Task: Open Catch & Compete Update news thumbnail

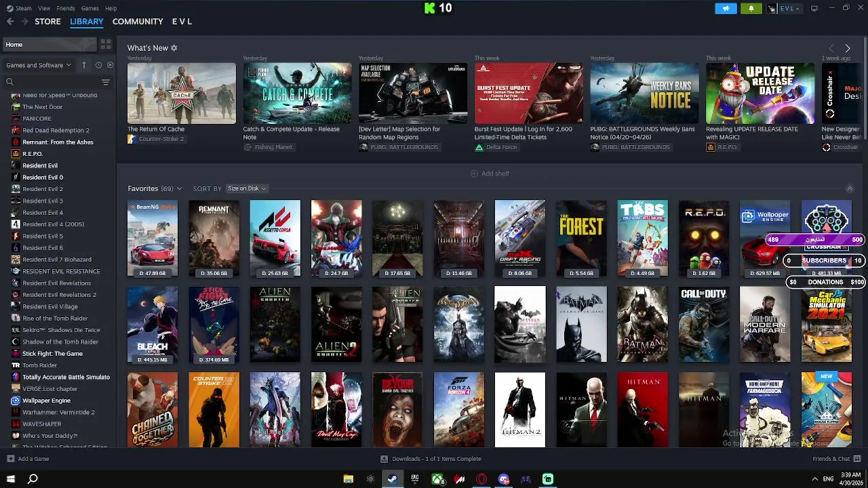Action: coord(297,94)
